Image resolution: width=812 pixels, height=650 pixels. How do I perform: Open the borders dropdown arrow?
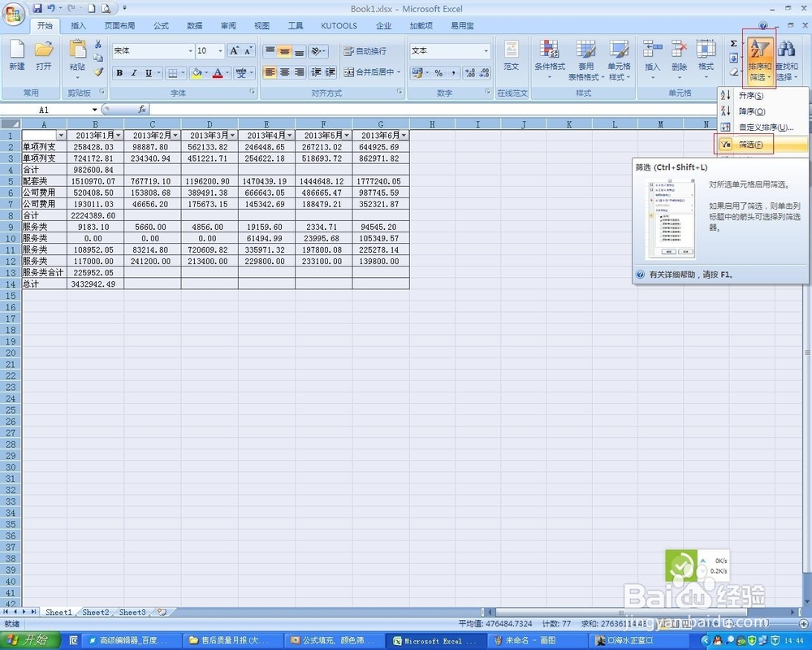tap(183, 73)
